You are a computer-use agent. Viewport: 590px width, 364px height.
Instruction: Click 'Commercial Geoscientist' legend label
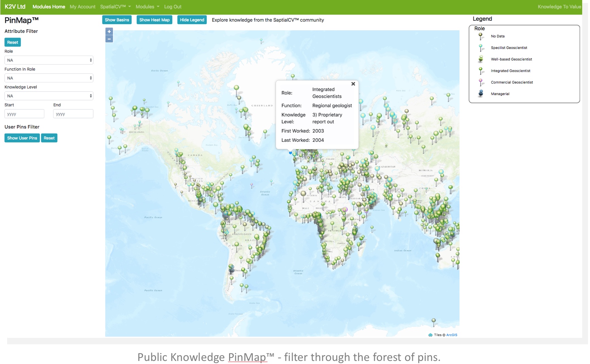(512, 83)
